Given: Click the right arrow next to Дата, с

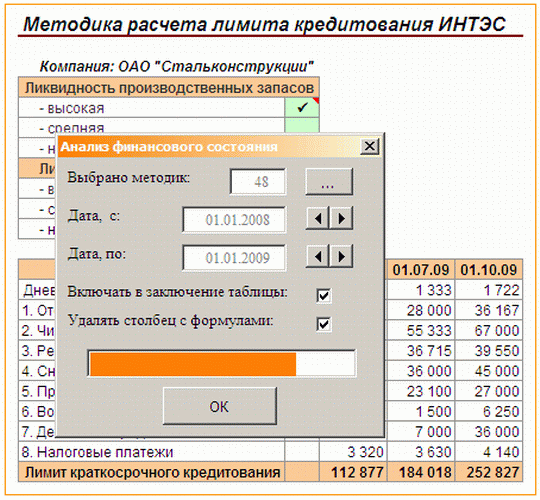Looking at the screenshot, I should click(x=341, y=218).
